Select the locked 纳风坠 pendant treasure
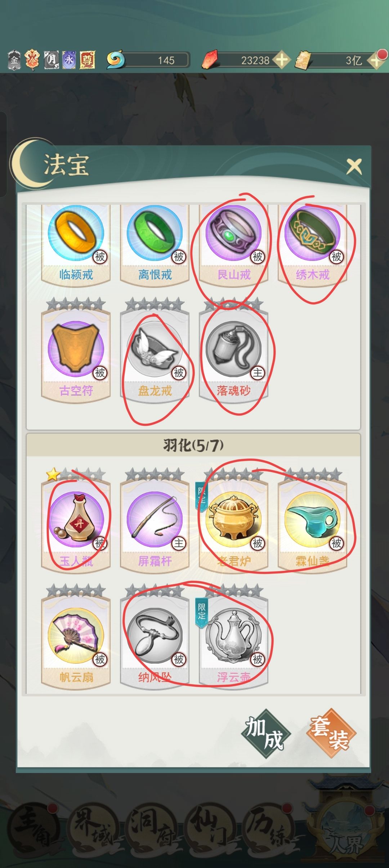Image resolution: width=389 pixels, height=868 pixels. tap(155, 641)
